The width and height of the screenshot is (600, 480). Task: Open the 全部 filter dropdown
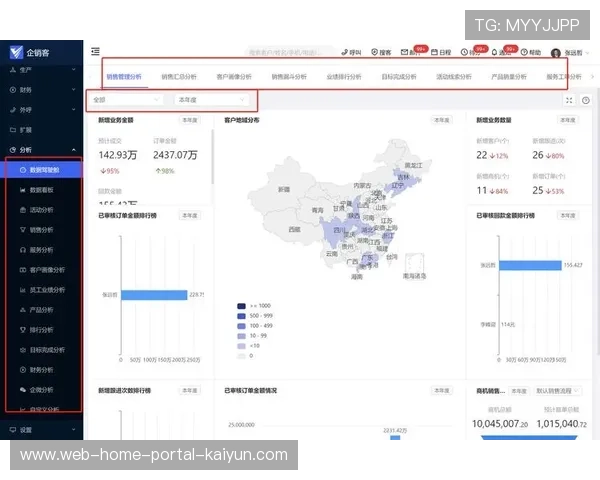click(x=126, y=100)
